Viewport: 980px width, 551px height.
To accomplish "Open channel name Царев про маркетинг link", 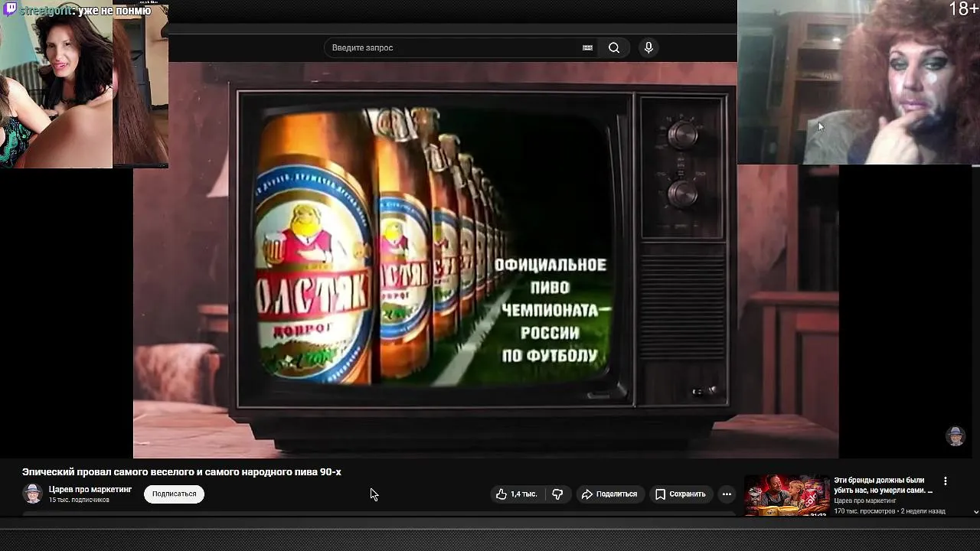I will tap(90, 490).
